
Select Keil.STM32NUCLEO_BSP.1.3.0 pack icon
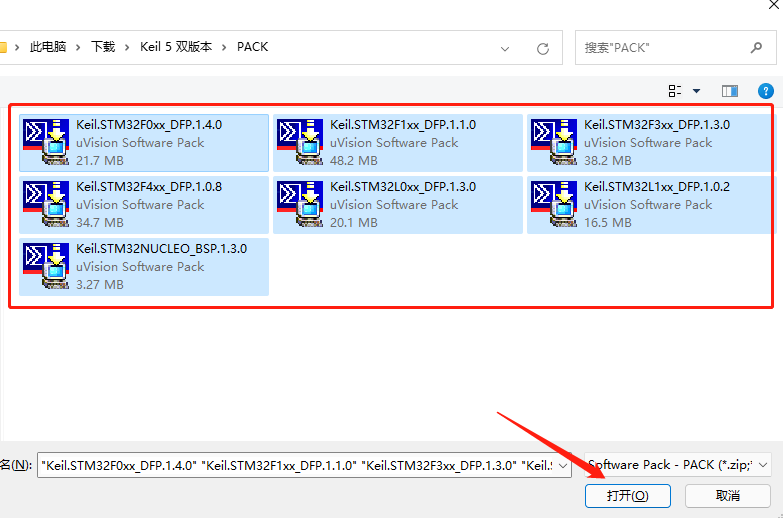[46, 266]
